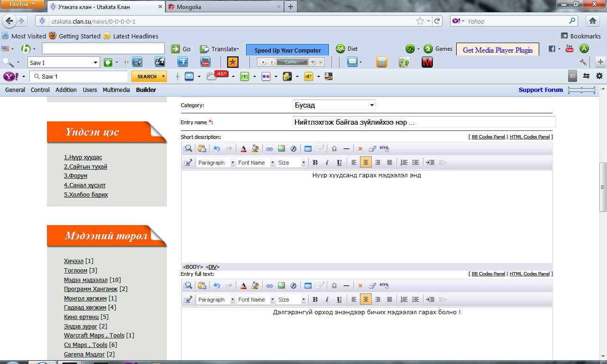Click insert link icon in Short description toolbar

(269, 149)
